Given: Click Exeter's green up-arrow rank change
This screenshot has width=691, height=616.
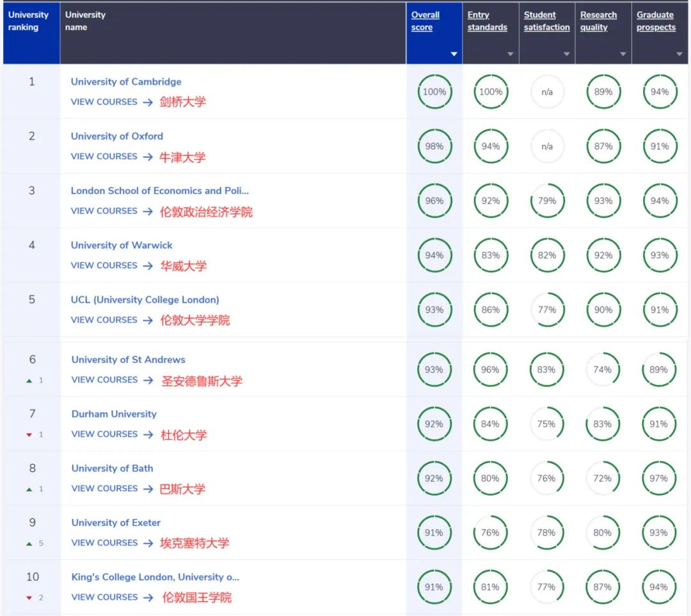Looking at the screenshot, I should pyautogui.click(x=29, y=544).
